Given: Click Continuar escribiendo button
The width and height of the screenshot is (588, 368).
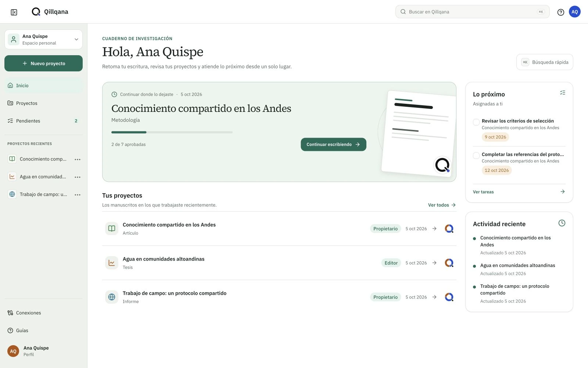Looking at the screenshot, I should [333, 144].
